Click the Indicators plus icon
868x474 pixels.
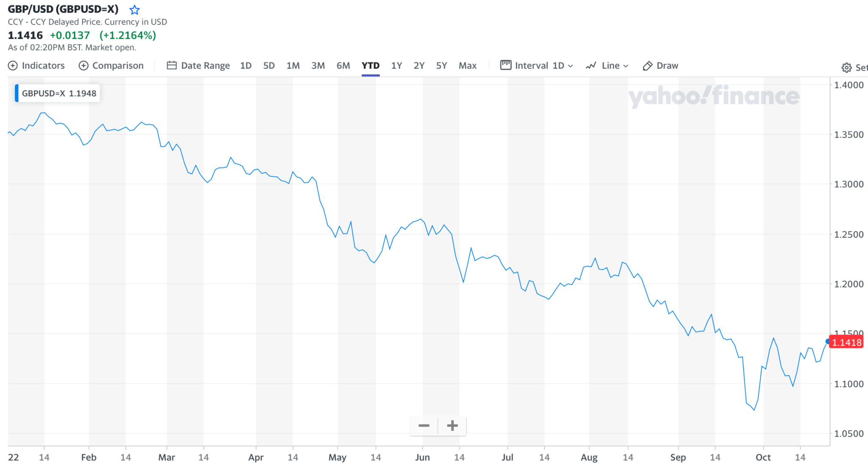coord(13,66)
